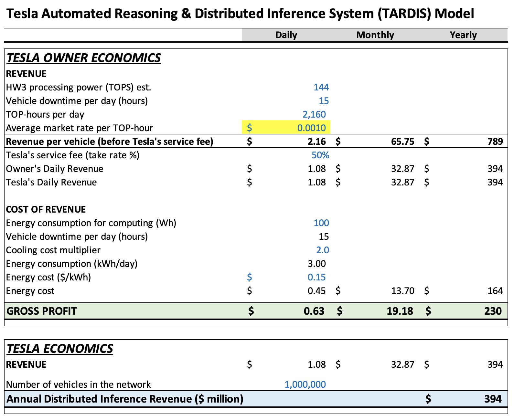Click Tesla's service fee 50% cell
This screenshot has height=420, width=514.
[x=320, y=155]
